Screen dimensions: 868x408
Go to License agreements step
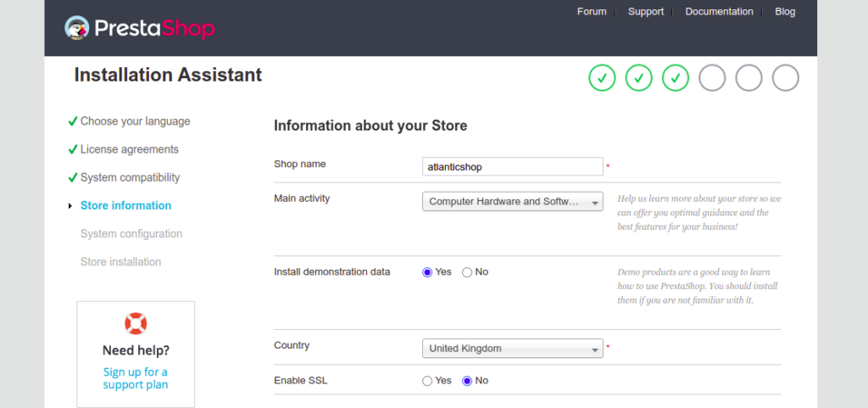click(x=130, y=149)
